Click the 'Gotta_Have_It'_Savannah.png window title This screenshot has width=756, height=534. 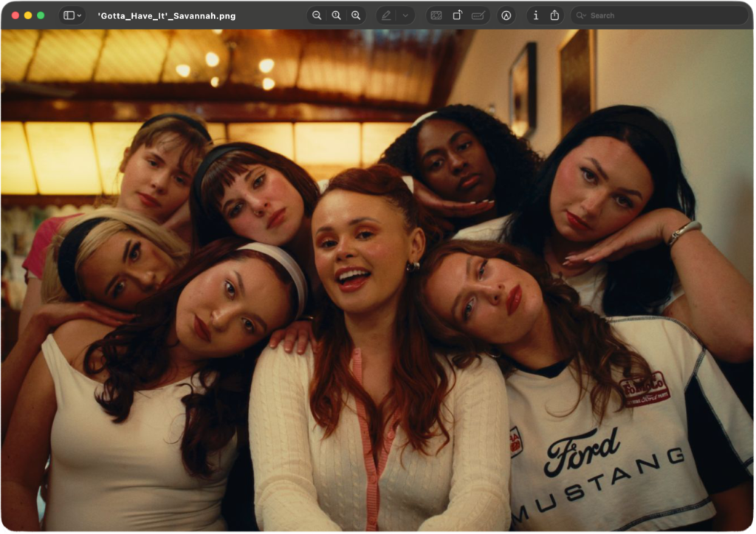pyautogui.click(x=166, y=16)
